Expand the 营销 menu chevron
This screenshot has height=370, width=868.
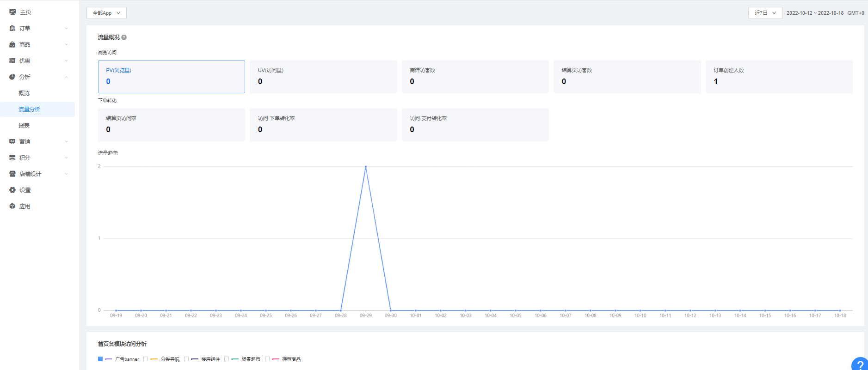pyautogui.click(x=66, y=142)
